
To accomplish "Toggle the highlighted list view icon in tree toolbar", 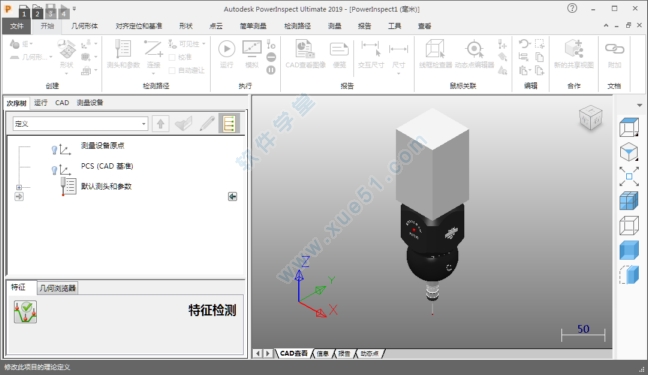I will (229, 123).
